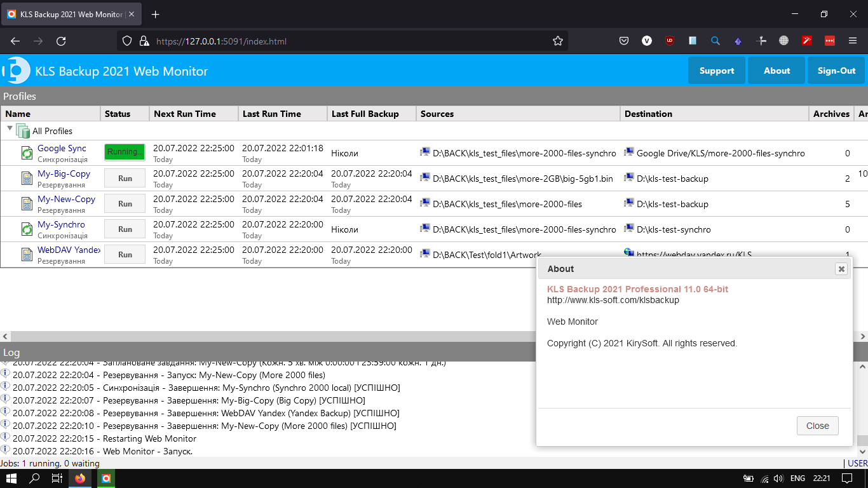
Task: Click the Windows taskbar search icon
Action: click(x=35, y=478)
